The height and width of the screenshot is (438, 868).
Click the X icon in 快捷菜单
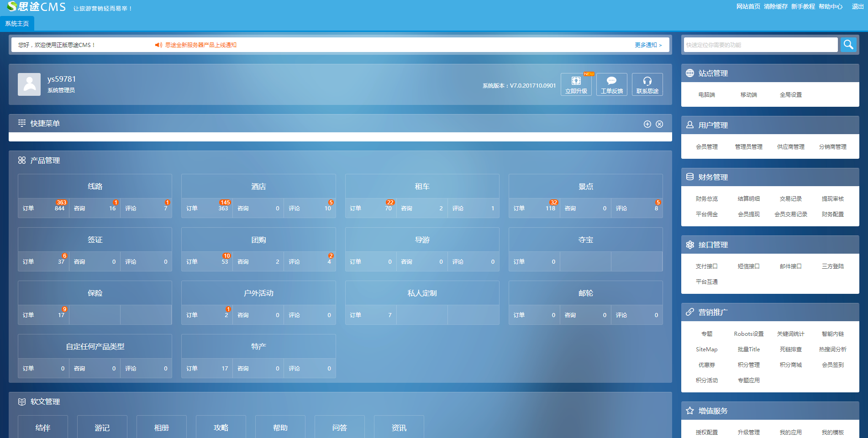[x=659, y=124]
